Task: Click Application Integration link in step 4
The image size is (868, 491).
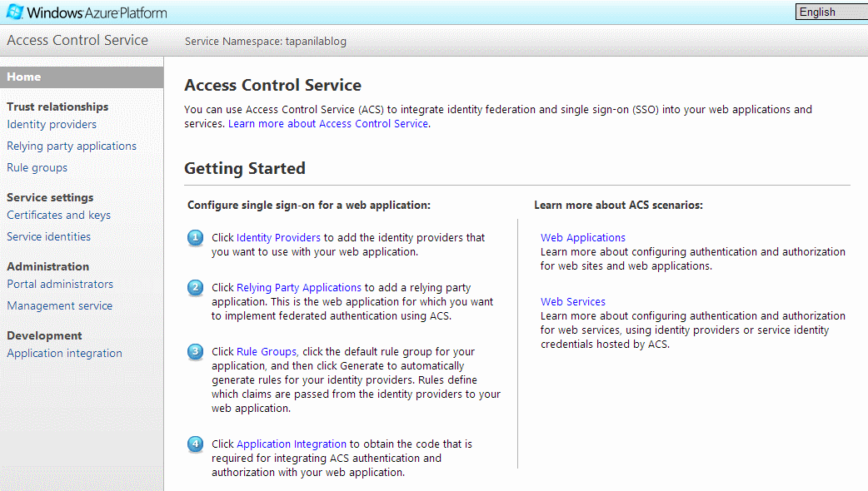Action: 292,444
